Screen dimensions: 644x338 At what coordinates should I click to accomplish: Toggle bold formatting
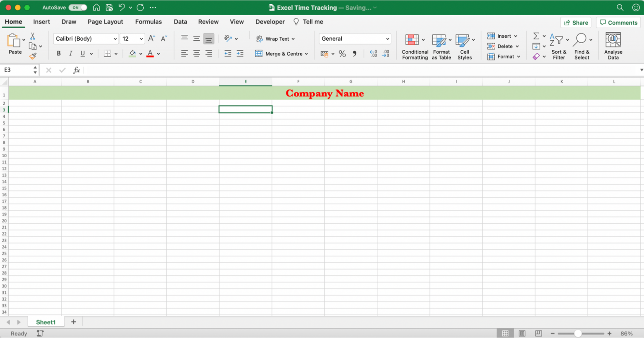coord(59,53)
